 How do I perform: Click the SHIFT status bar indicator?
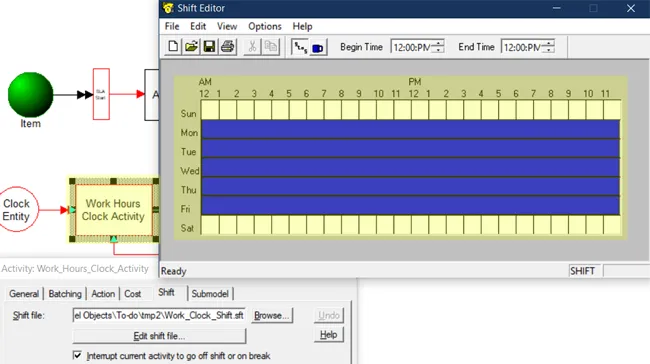pos(582,271)
